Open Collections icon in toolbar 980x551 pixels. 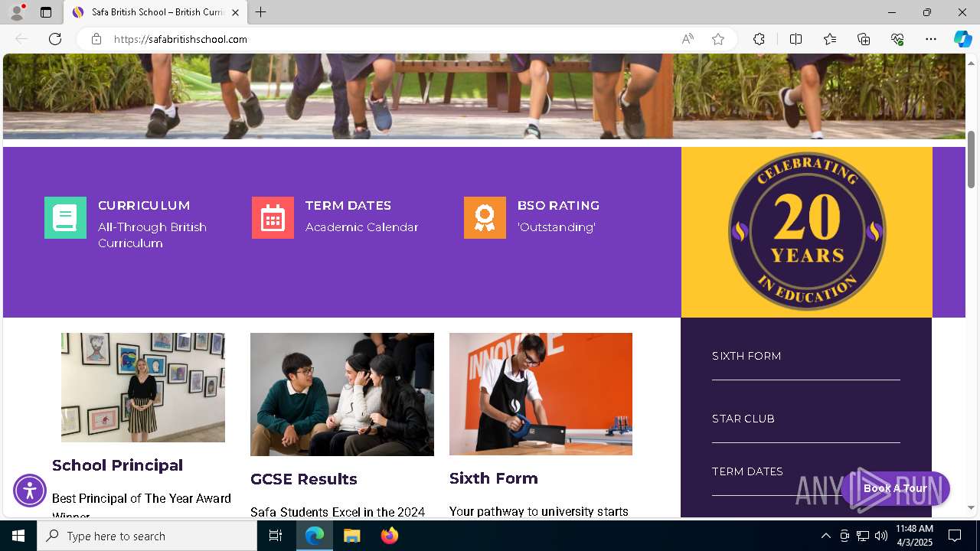[864, 39]
